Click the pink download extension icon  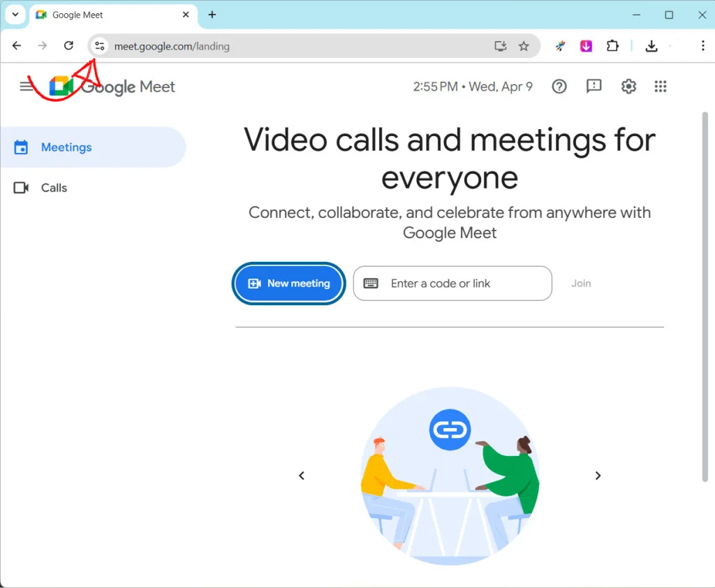[x=586, y=45]
